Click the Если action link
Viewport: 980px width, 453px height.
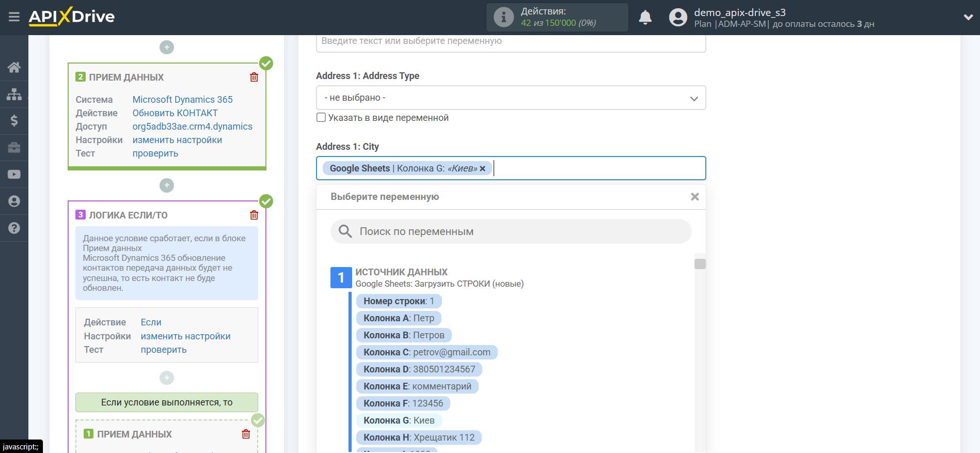(151, 322)
